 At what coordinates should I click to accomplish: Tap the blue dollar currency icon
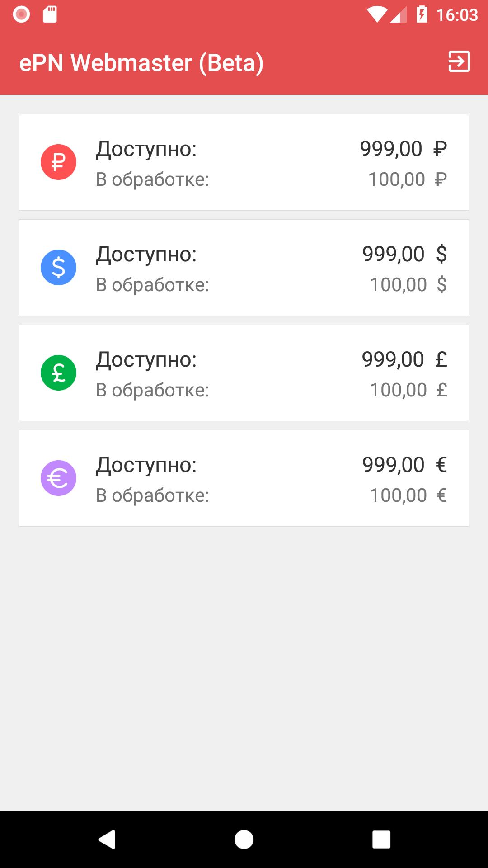[58, 268]
